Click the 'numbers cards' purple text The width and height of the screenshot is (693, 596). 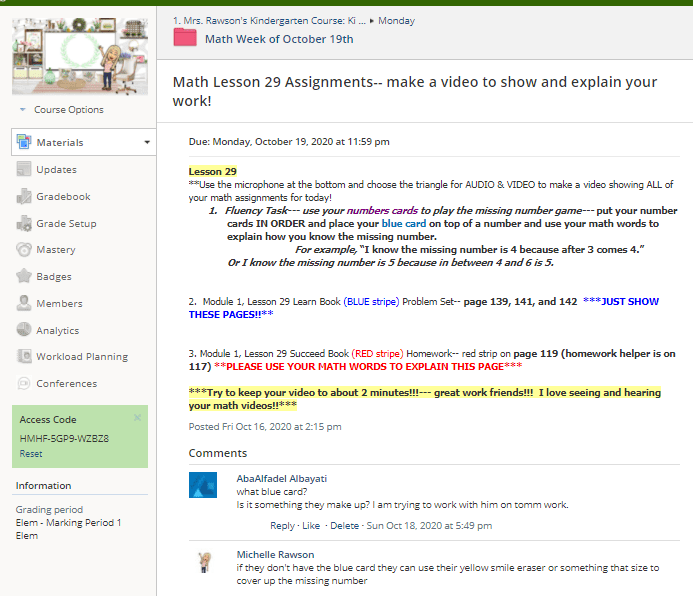pos(382,210)
